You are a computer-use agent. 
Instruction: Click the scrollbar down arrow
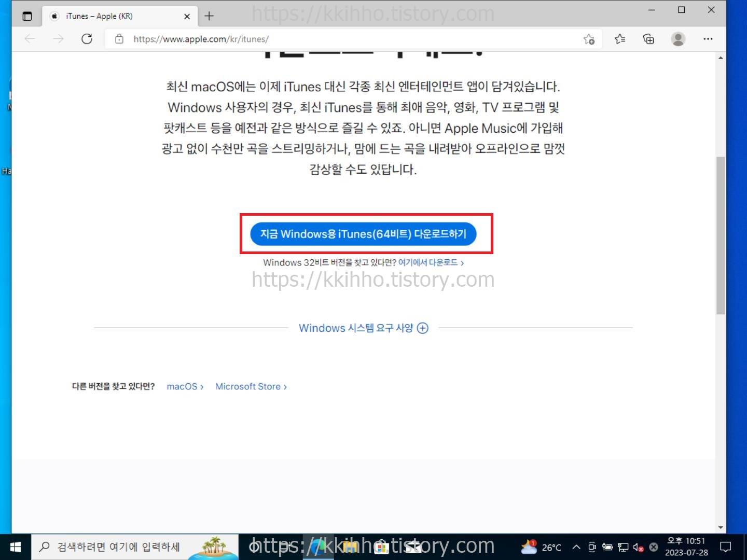pyautogui.click(x=721, y=528)
